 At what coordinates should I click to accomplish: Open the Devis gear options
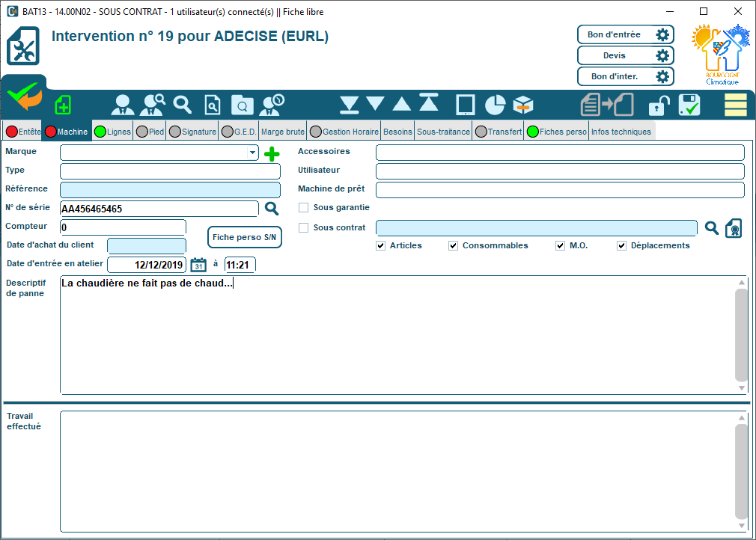coord(662,55)
